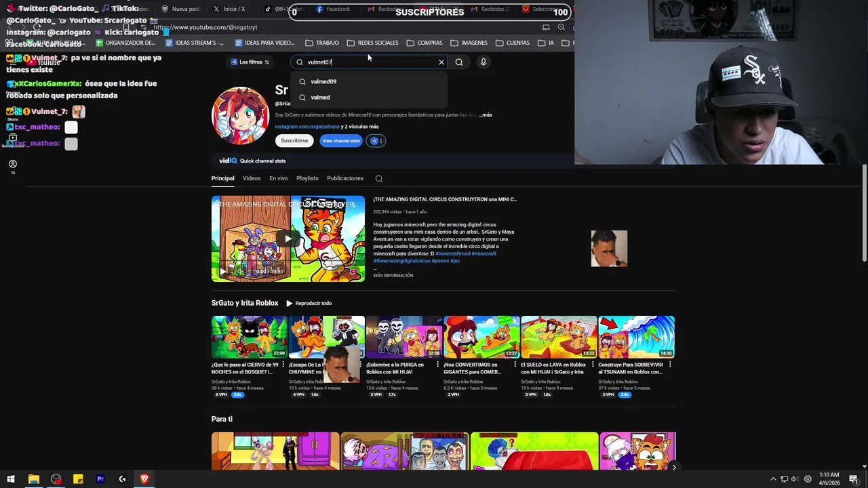Screen dimensions: 868x488
Task: Open the IMAGENES bookmarks folder
Action: click(469, 43)
